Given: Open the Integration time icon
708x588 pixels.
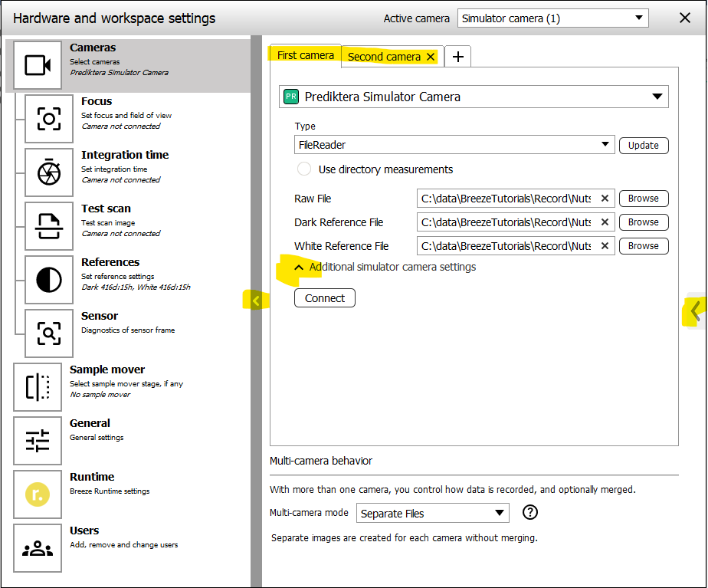Looking at the screenshot, I should pyautogui.click(x=49, y=172).
